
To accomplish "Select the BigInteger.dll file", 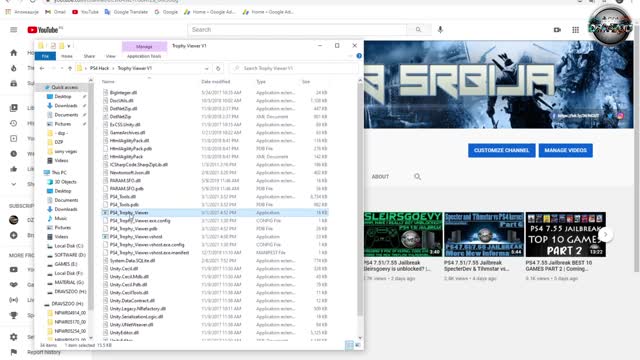I will (x=123, y=93).
